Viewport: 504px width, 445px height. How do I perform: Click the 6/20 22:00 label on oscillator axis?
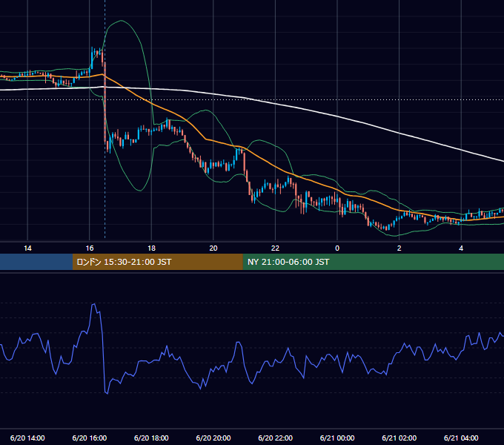[x=276, y=438]
